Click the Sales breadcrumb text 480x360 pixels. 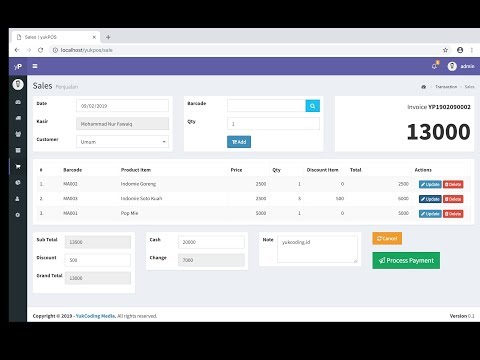tap(469, 87)
